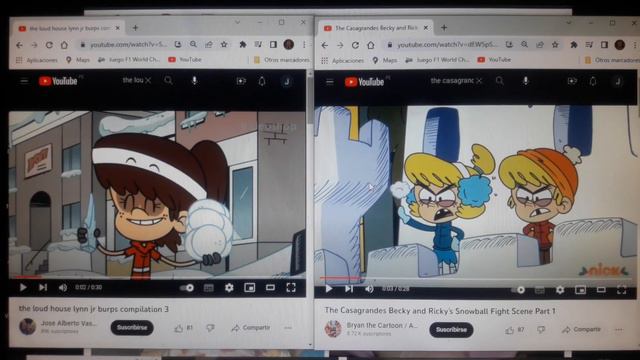Open new tab in right Chrome window
The width and height of the screenshot is (640, 360).
click(444, 28)
